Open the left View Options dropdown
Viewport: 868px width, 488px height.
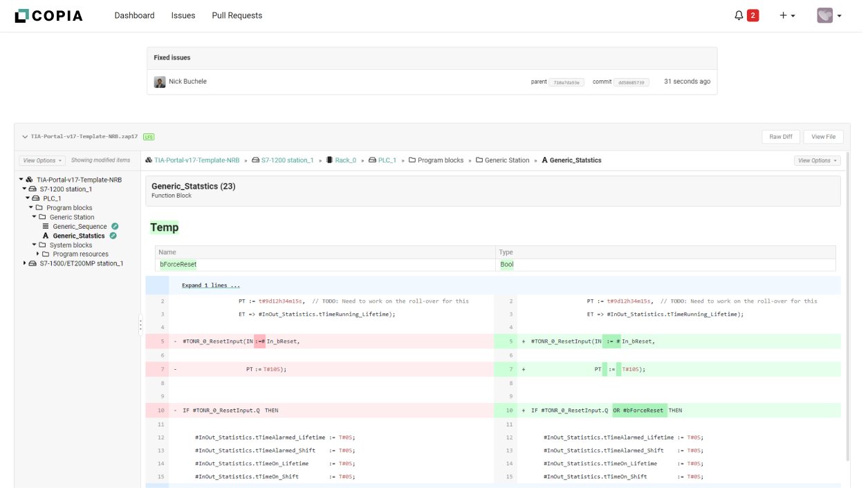[x=42, y=160]
